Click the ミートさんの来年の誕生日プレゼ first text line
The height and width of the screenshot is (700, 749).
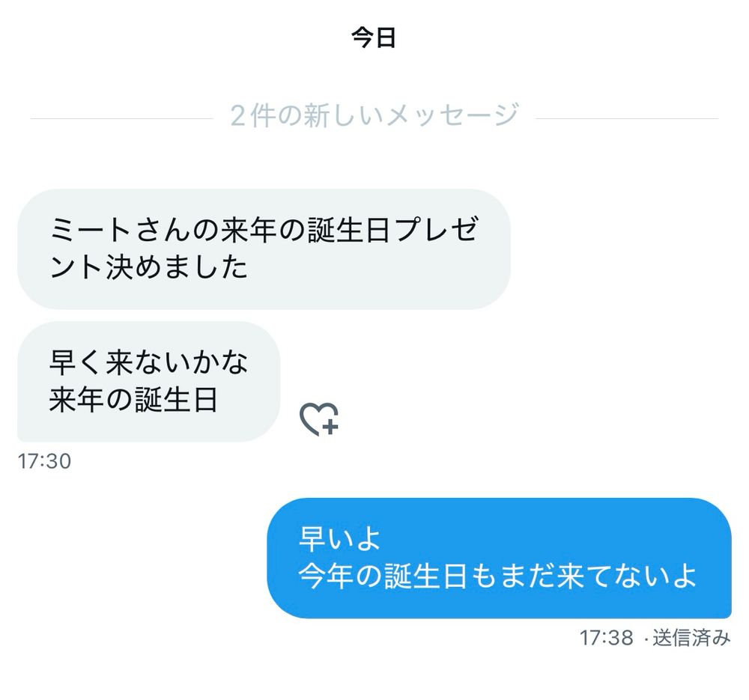[264, 230]
